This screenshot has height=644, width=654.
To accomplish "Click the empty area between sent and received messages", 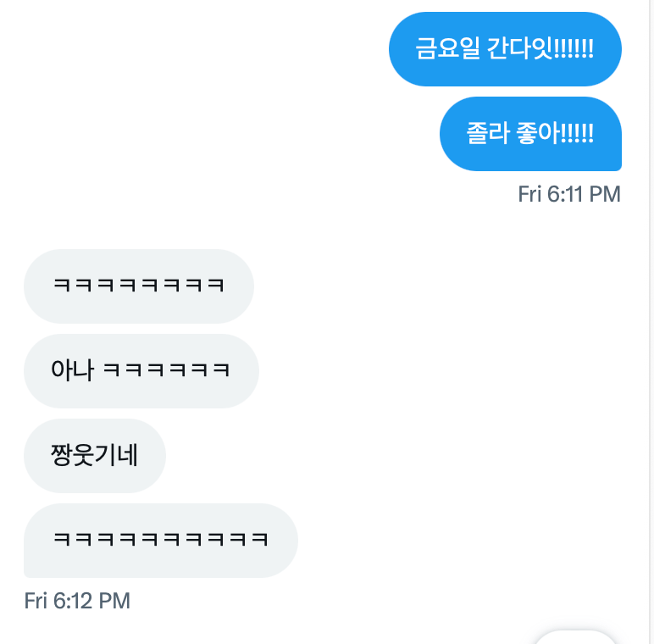I will [x=325, y=227].
